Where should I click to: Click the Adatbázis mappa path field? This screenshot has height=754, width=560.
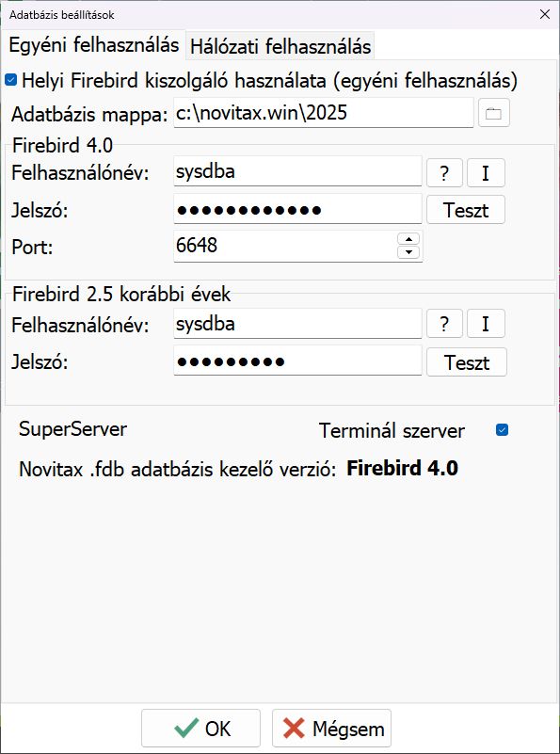click(324, 114)
